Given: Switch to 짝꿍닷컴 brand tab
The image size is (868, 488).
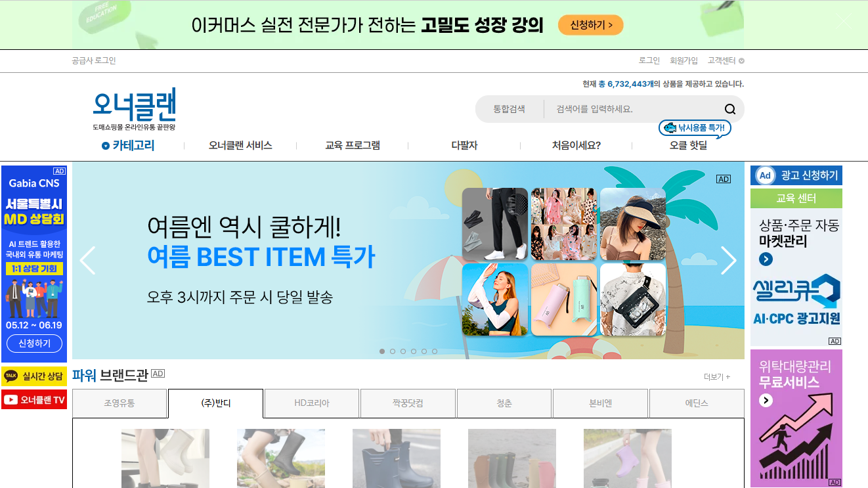Looking at the screenshot, I should pyautogui.click(x=408, y=403).
